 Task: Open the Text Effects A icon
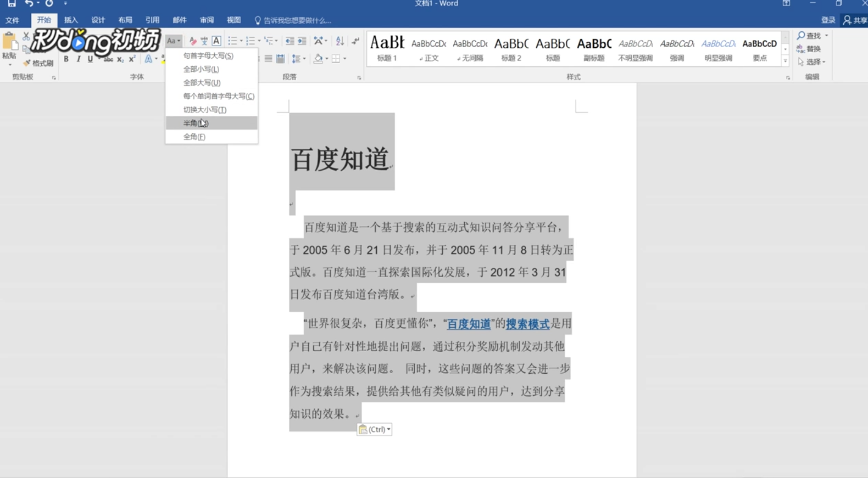coord(148,59)
